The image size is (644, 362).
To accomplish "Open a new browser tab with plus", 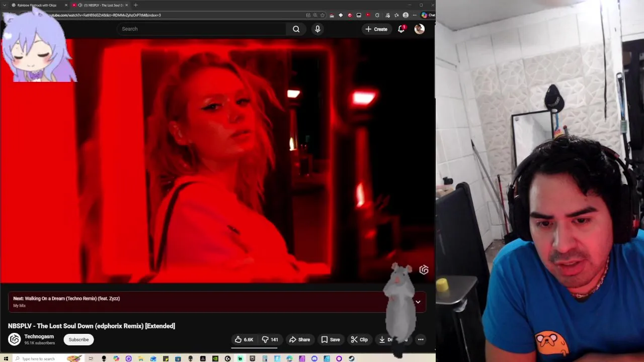I will (x=135, y=5).
